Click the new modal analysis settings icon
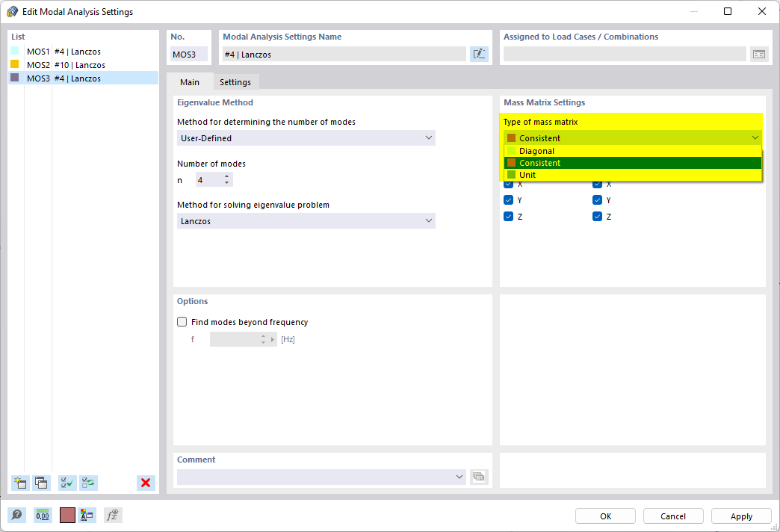 tap(20, 483)
